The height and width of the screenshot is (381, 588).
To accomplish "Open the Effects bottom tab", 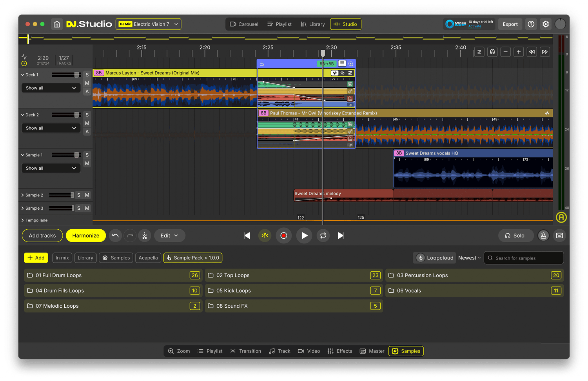I will pos(340,351).
